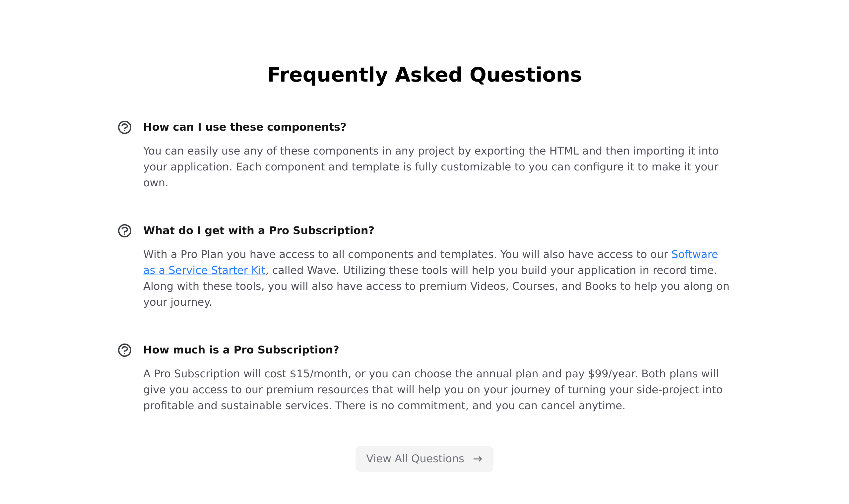Click the "How much is a Pro Subscription?" question title
This screenshot has height=504, width=849.
click(241, 350)
